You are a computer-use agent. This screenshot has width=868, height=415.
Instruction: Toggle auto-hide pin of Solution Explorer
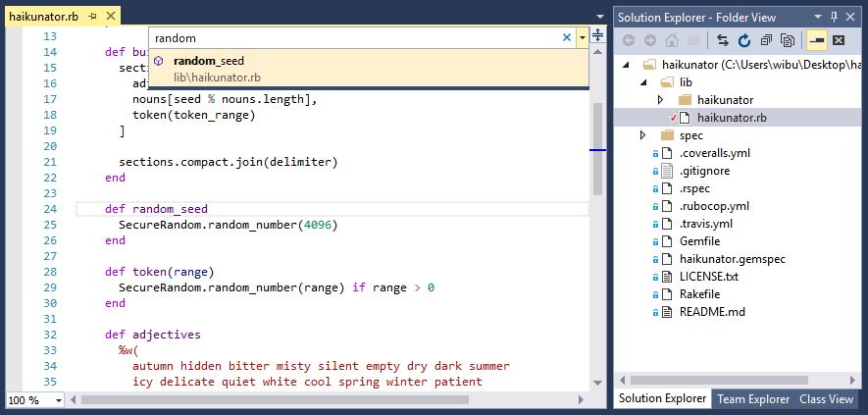point(835,18)
